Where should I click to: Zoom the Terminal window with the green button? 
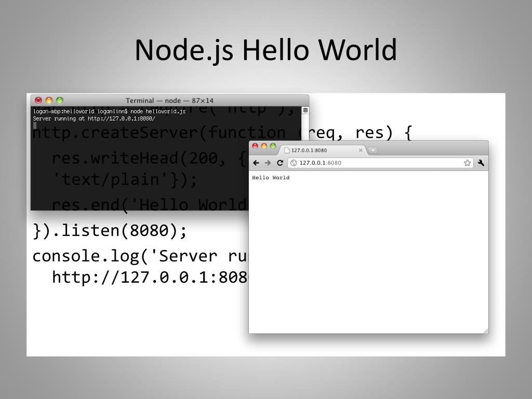click(60, 100)
